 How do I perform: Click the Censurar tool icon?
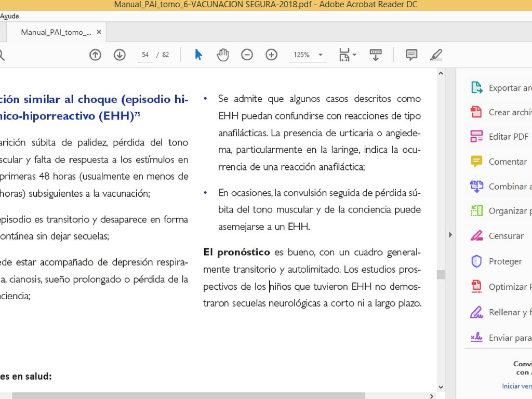tap(477, 235)
